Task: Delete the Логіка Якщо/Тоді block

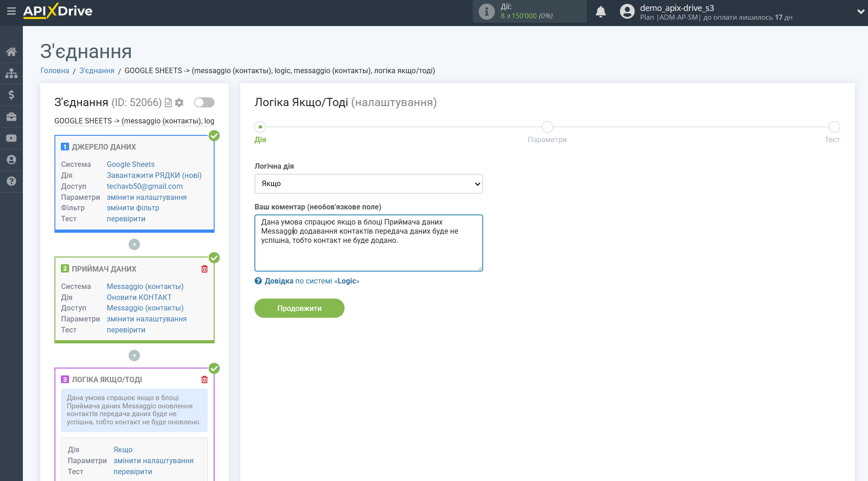Action: (205, 379)
